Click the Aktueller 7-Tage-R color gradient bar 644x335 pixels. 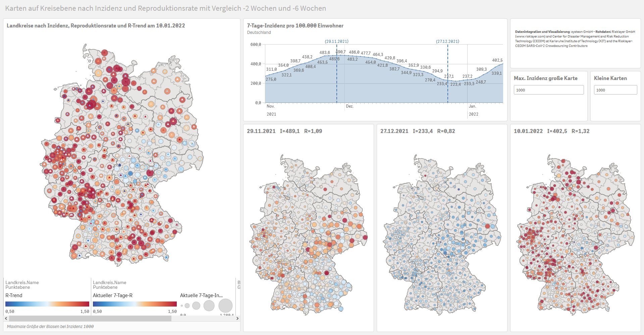(x=135, y=304)
